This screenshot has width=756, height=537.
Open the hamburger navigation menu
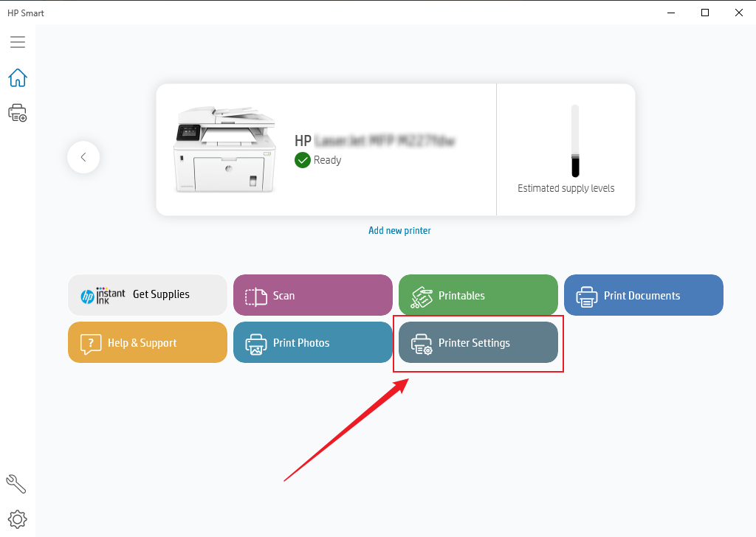(x=18, y=42)
